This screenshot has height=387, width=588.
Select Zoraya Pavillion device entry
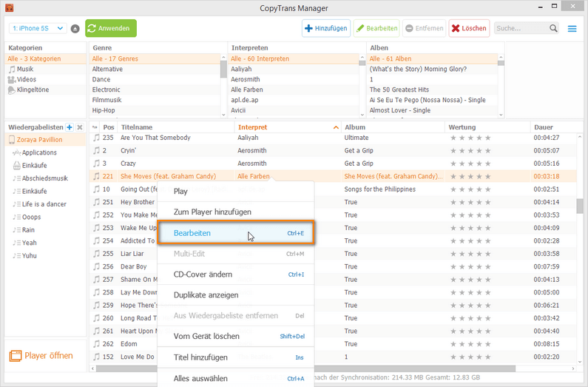click(x=39, y=140)
